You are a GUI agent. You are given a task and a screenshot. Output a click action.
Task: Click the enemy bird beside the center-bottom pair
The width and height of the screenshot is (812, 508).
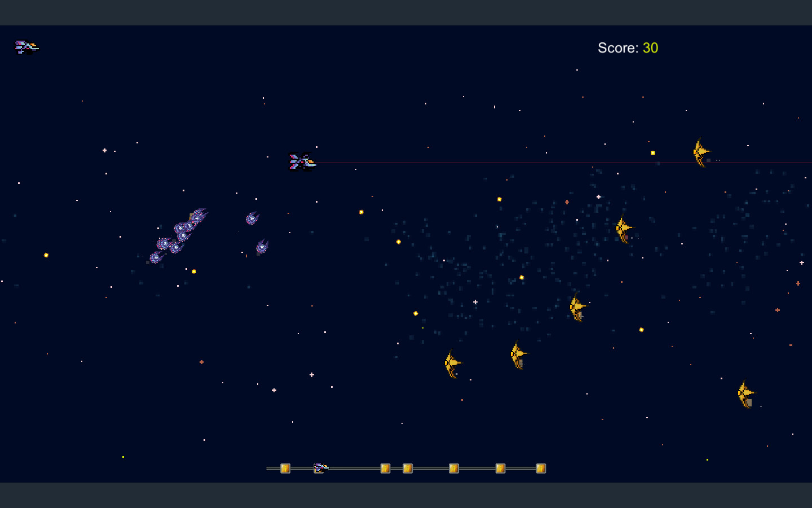coord(516,353)
